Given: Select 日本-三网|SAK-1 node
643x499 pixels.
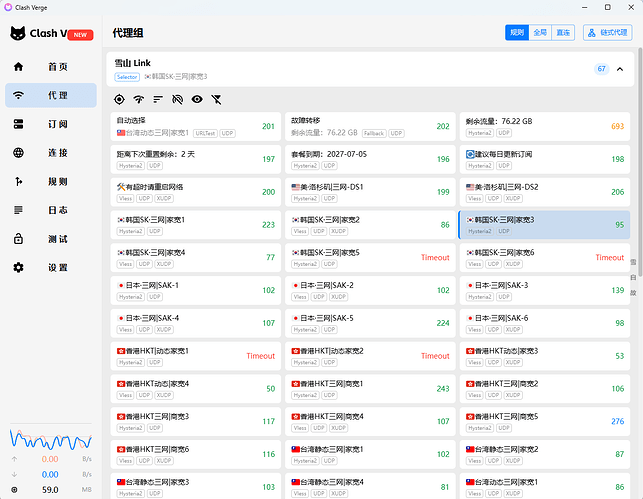Looking at the screenshot, I should pos(196,290).
